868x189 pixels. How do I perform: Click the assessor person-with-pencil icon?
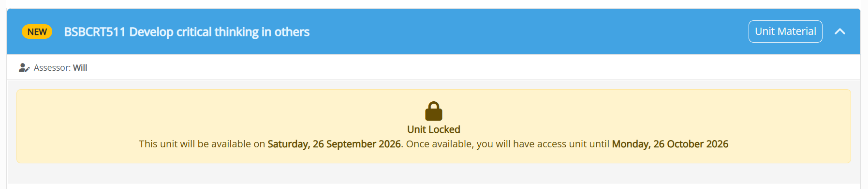pos(24,67)
